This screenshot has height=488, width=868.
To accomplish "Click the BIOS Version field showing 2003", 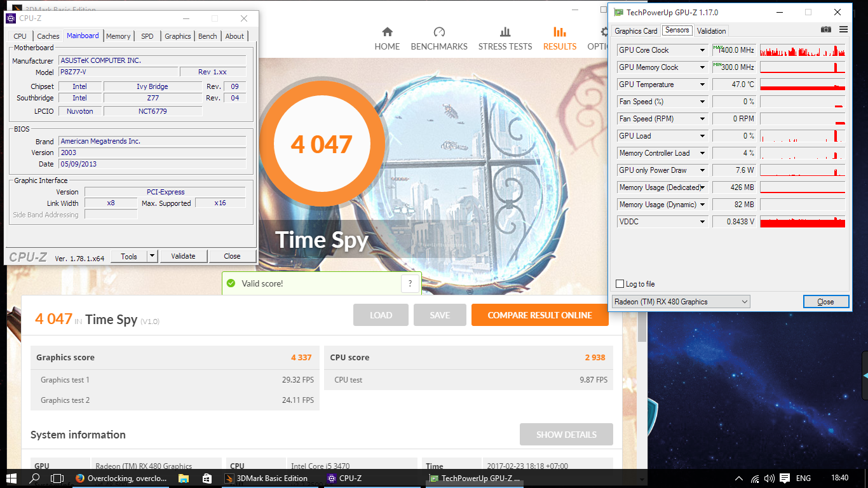I will (x=152, y=152).
